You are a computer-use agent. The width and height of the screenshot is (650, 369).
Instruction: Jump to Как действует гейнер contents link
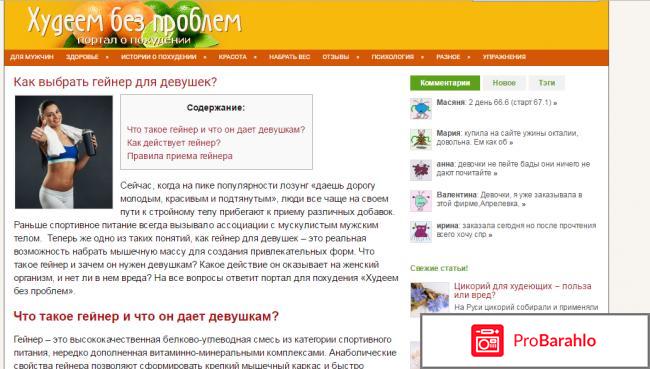point(174,143)
